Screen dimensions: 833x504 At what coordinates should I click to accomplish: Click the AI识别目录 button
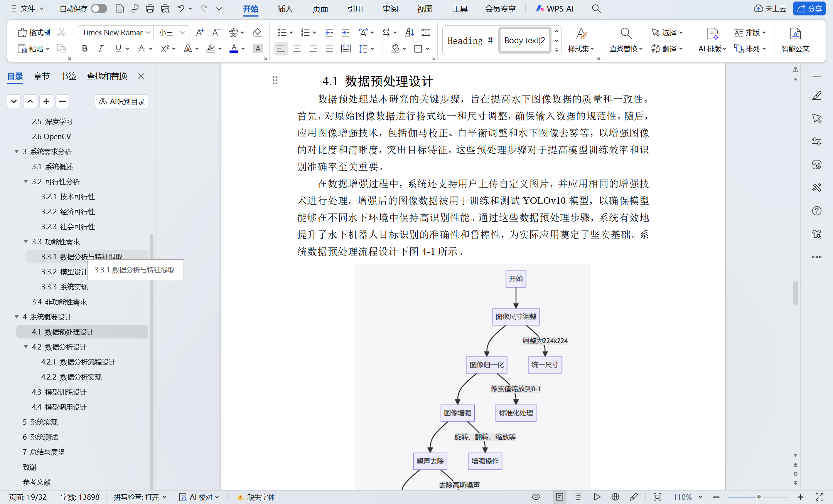(121, 101)
